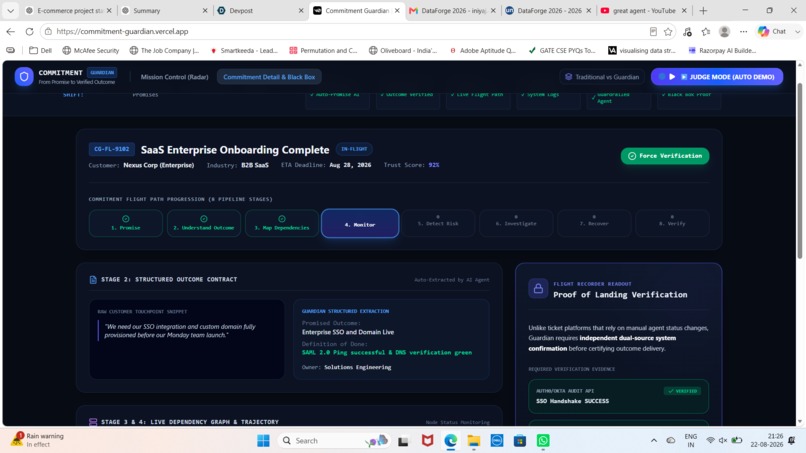Switch to Gmail DataForge 2026 tab
806x453 pixels.
(x=451, y=10)
